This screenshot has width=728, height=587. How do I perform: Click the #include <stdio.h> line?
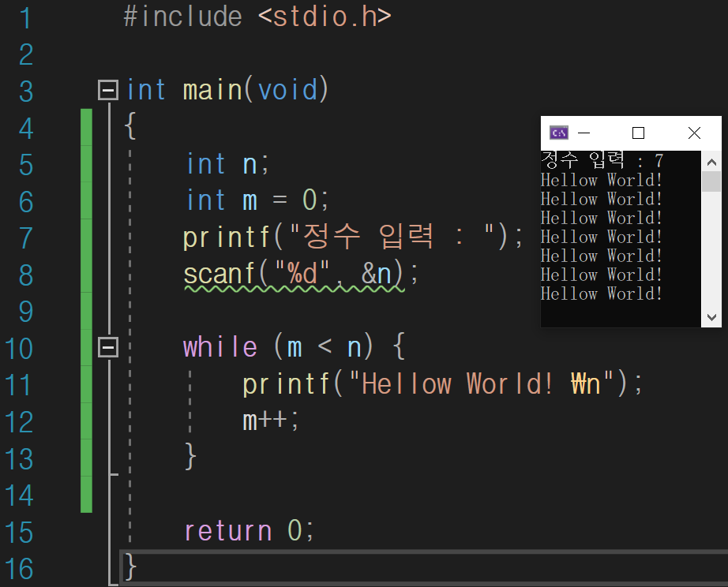click(x=257, y=17)
